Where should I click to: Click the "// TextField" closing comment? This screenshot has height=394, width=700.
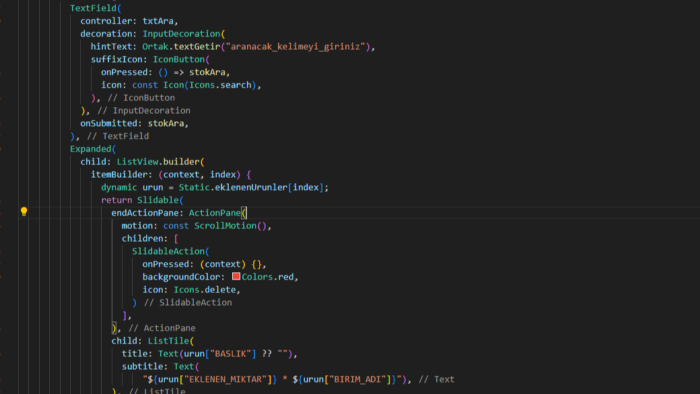click(x=118, y=136)
